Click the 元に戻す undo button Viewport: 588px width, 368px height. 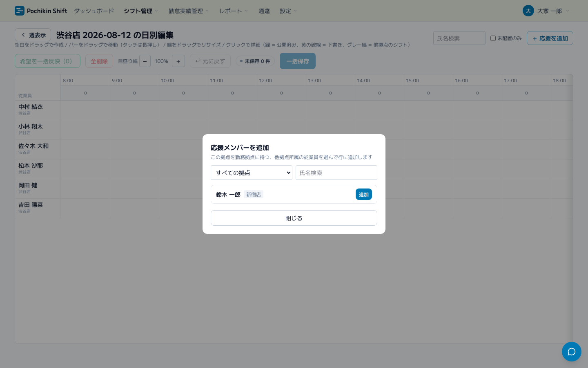(210, 61)
